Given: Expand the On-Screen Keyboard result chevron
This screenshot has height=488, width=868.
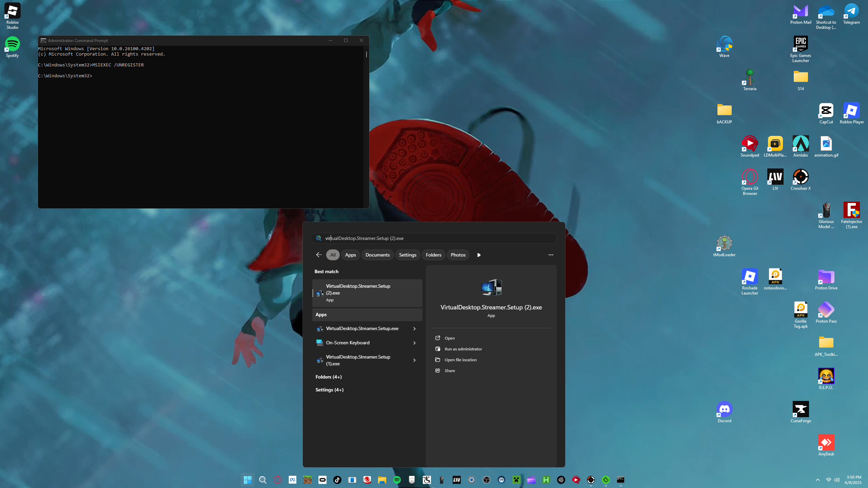Looking at the screenshot, I should click(x=414, y=343).
